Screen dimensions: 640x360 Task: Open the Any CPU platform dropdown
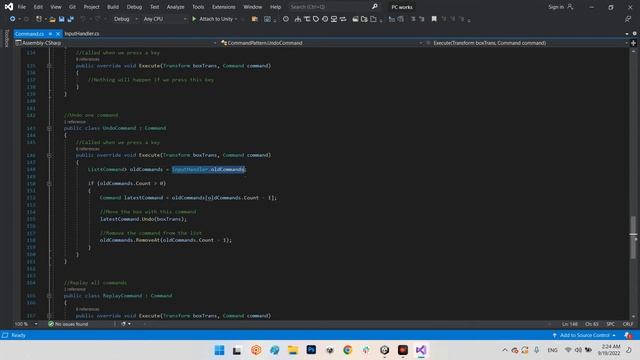tap(164, 19)
